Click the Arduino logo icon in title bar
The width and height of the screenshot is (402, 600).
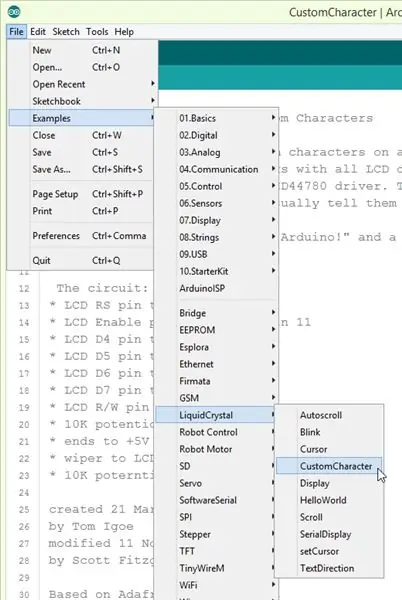[x=14, y=12]
